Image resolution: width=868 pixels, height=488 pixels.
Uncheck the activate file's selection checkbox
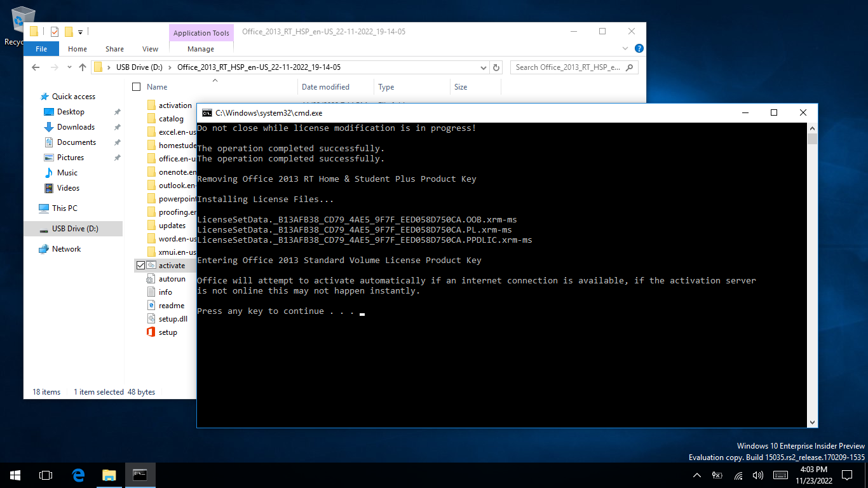click(141, 265)
